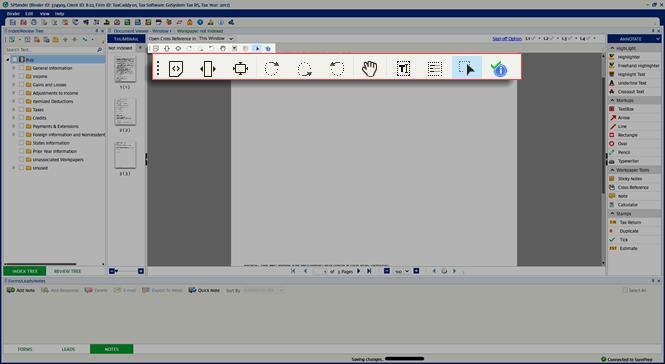
Task: Jump to the last page in viewer
Action: pos(369,271)
